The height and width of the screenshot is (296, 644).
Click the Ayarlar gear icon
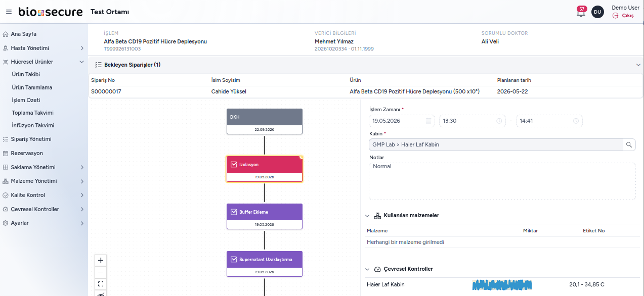6,223
